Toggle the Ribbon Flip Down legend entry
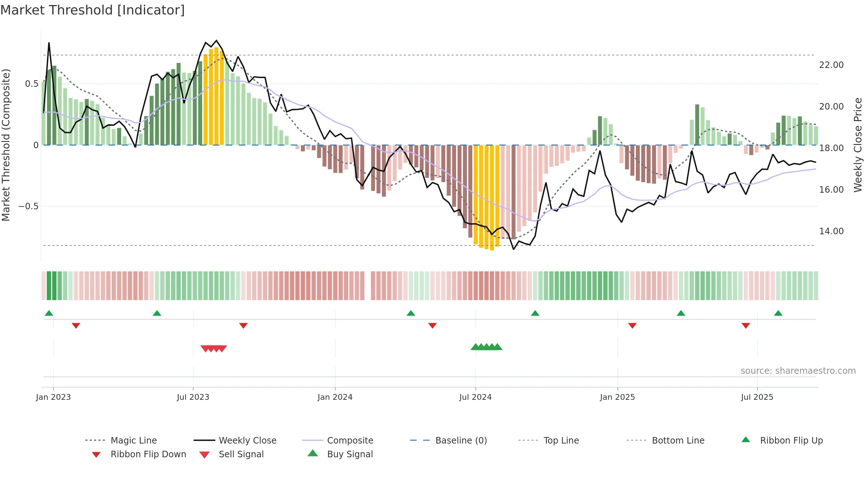This screenshot has height=488, width=868. (x=139, y=454)
